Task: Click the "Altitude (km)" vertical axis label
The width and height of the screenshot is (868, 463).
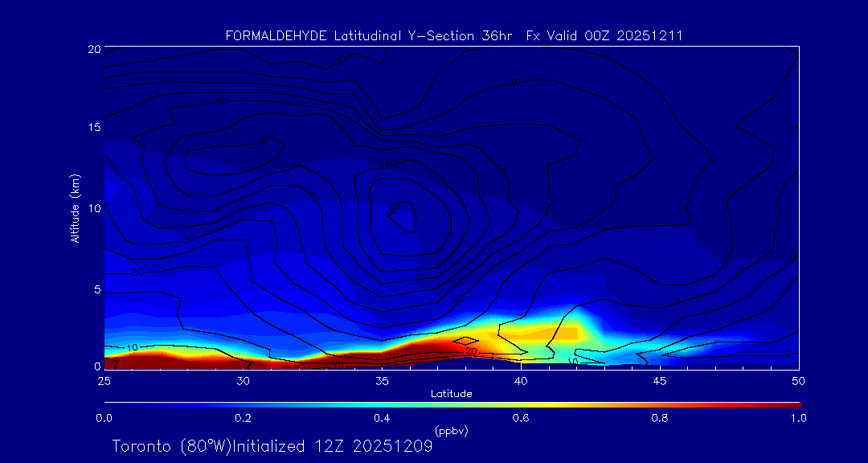Action: coord(75,208)
